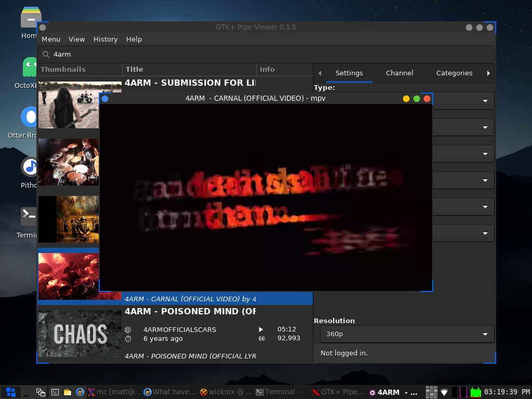This screenshot has height=399, width=532.
Task: Click the channel name 4ARMOFFICIALSCARS
Action: [180, 330]
